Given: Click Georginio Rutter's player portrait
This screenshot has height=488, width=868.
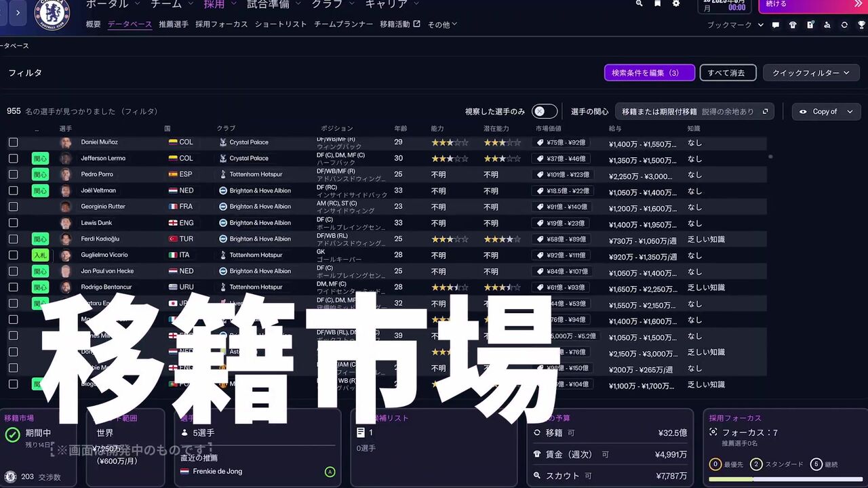Looking at the screenshot, I should (x=66, y=207).
